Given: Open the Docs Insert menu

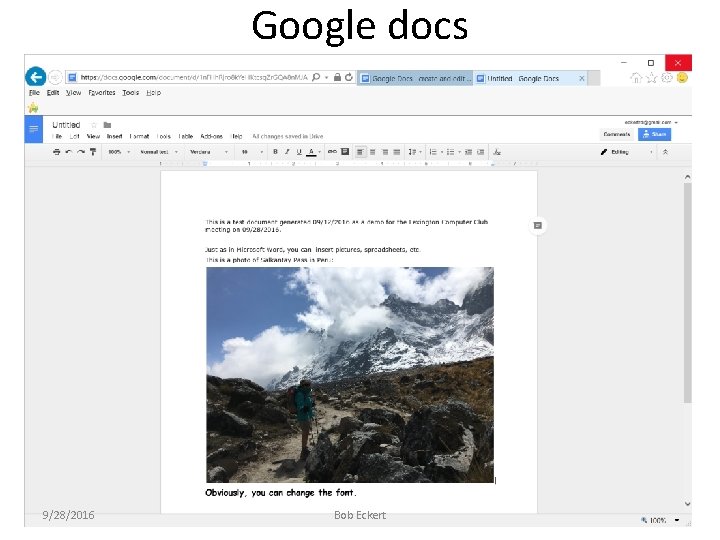Looking at the screenshot, I should pos(114,136).
